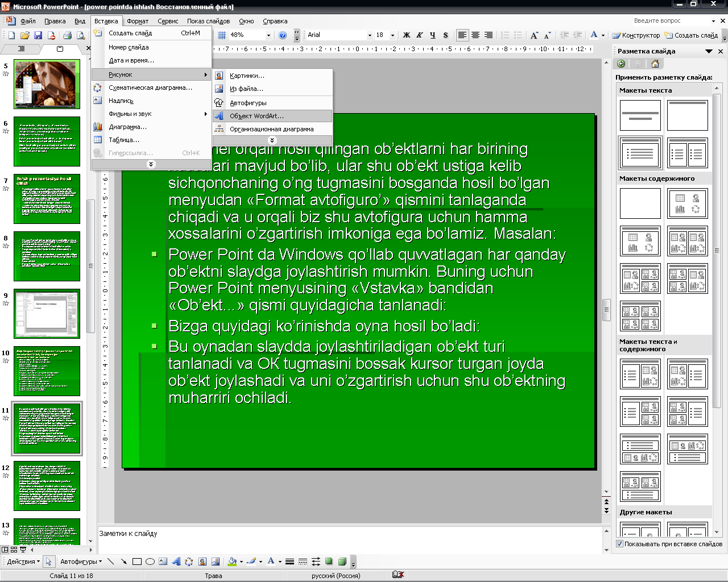Apply Line Color brush swatch
The height and width of the screenshot is (582, 728).
(251, 562)
